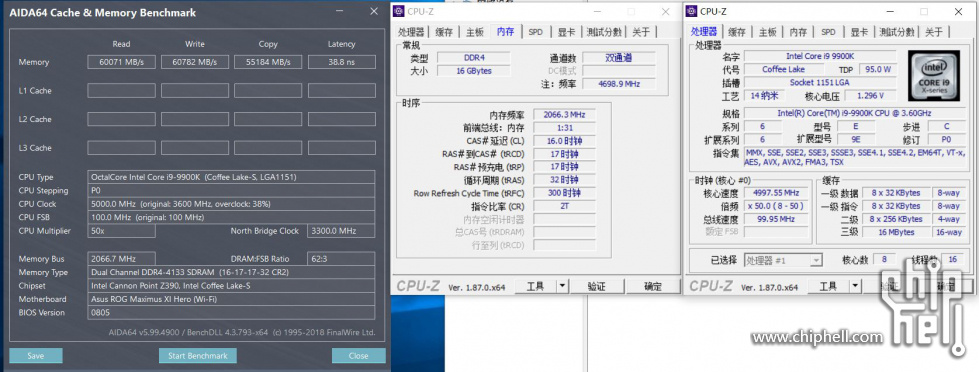Click DDR4 type value in CPU-Z

pos(473,57)
